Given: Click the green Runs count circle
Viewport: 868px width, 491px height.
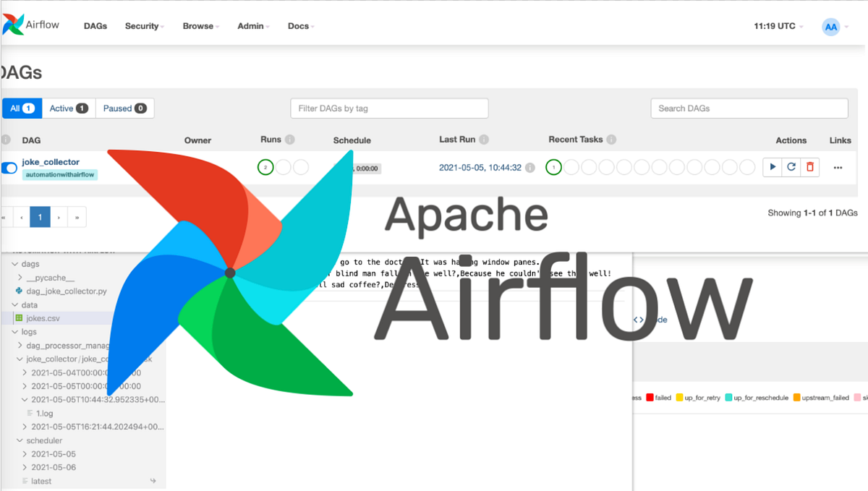Looking at the screenshot, I should click(267, 166).
